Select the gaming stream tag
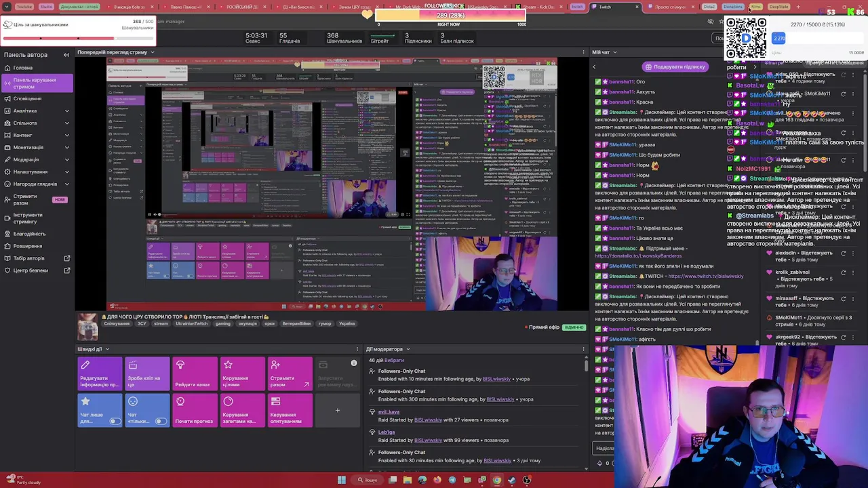The height and width of the screenshot is (488, 868). (x=223, y=324)
